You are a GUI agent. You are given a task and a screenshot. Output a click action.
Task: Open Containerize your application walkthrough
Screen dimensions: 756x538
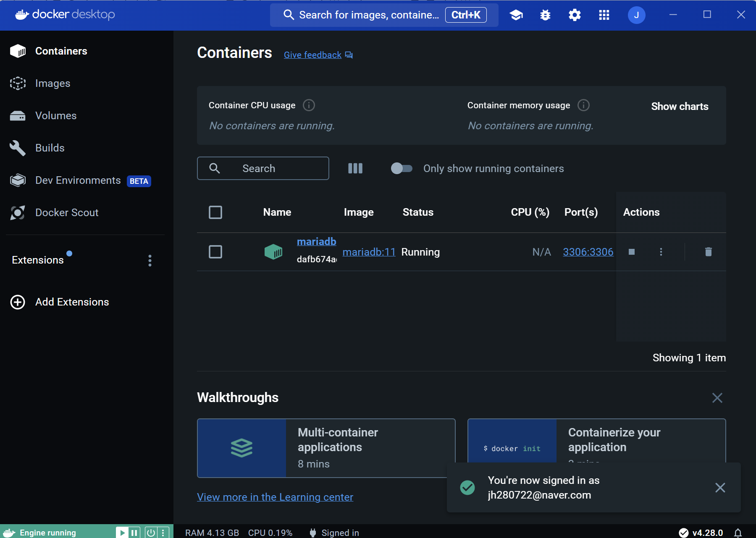point(596,441)
